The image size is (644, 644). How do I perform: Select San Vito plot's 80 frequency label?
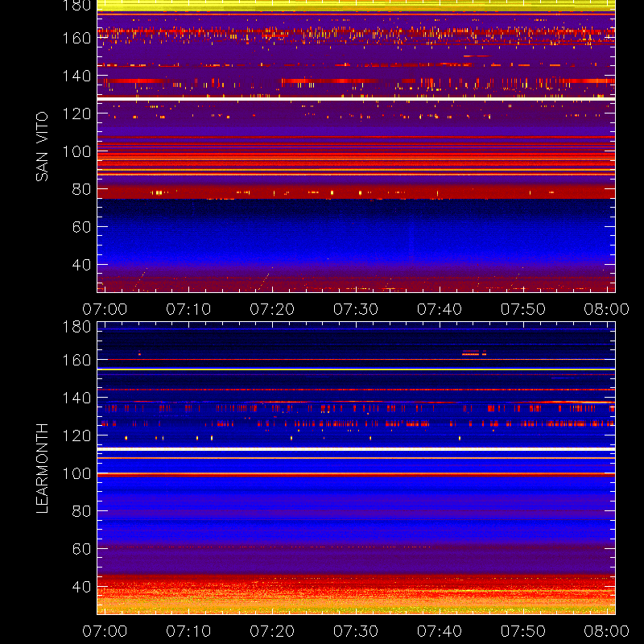[81, 189]
